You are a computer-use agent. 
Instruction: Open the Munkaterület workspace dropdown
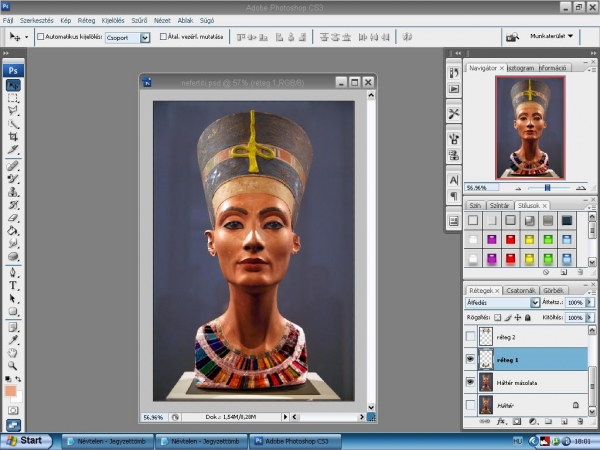(551, 36)
